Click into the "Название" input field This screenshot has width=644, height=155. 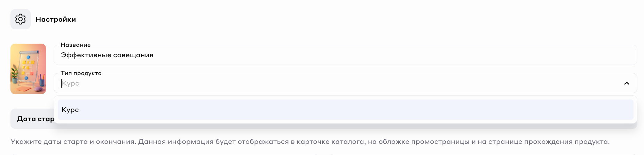point(345,55)
